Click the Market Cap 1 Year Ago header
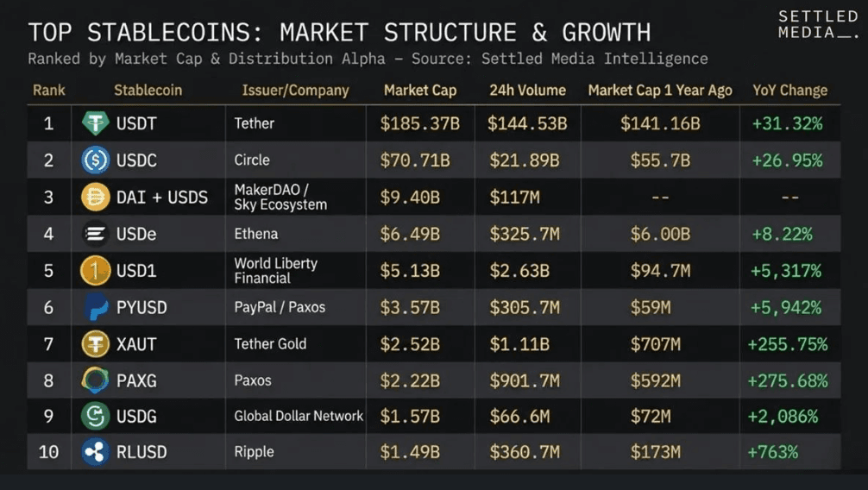 660,91
